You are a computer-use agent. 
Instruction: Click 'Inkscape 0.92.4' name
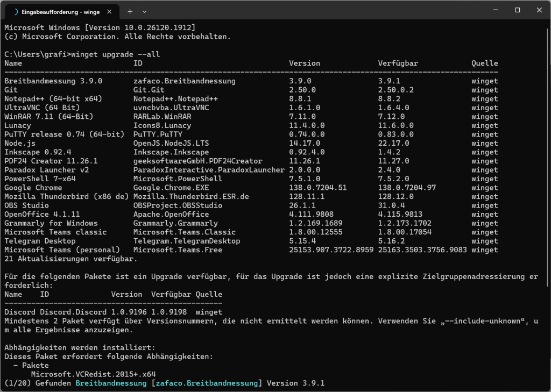coord(38,152)
